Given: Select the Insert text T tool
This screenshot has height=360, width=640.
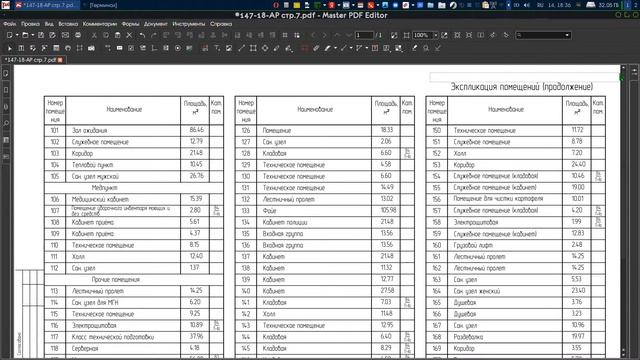Looking at the screenshot, I should tap(217, 48).
